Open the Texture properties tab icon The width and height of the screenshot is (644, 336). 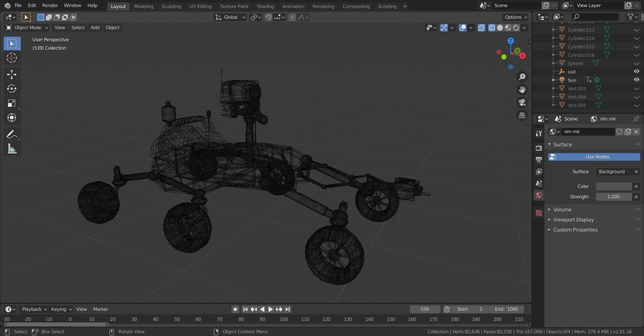click(x=539, y=213)
